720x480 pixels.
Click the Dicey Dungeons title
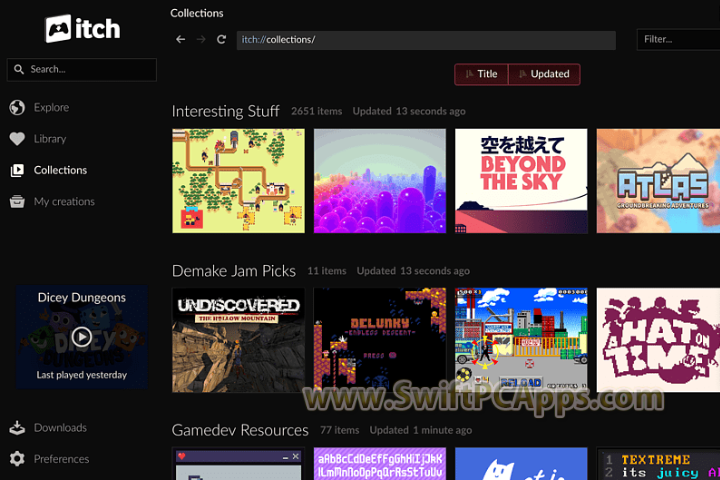coord(82,298)
